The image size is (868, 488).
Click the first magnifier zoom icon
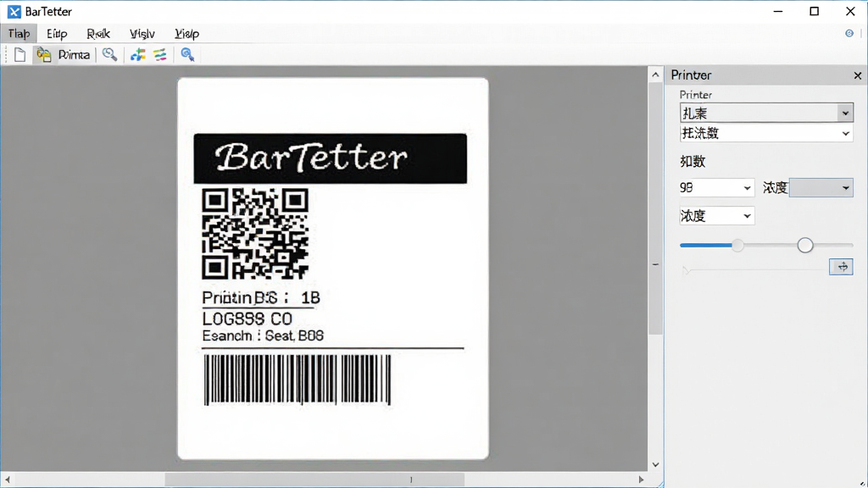point(109,55)
